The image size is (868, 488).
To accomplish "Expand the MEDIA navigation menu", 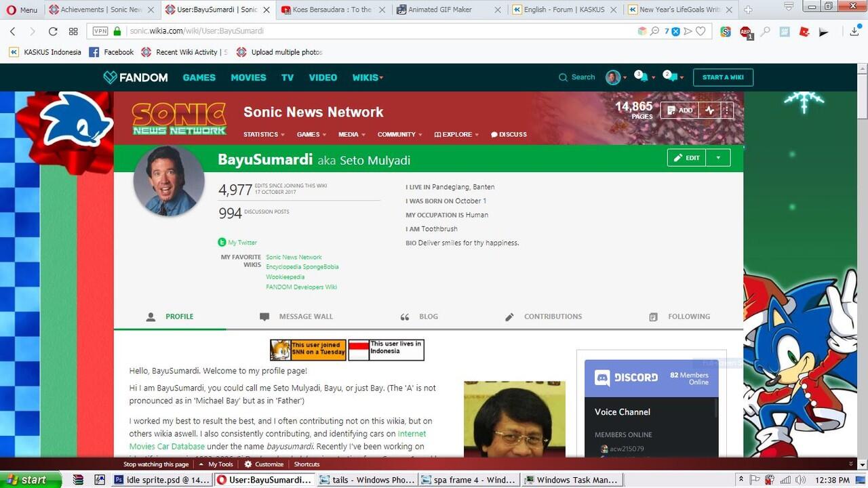I will [352, 134].
